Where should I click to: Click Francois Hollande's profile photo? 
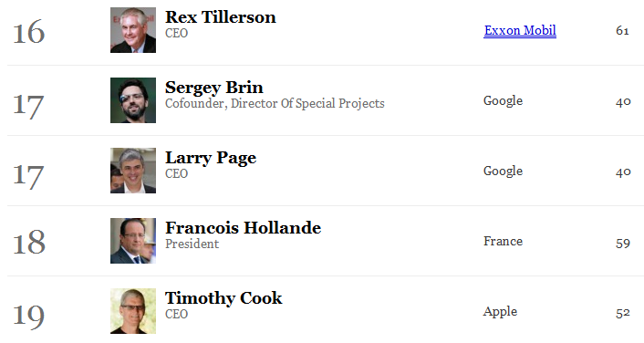click(x=133, y=241)
